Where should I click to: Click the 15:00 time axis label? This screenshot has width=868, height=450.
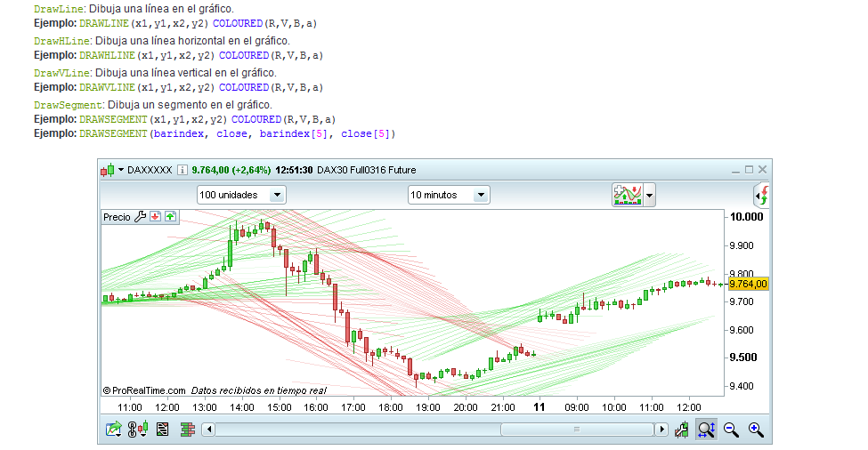[x=279, y=407]
